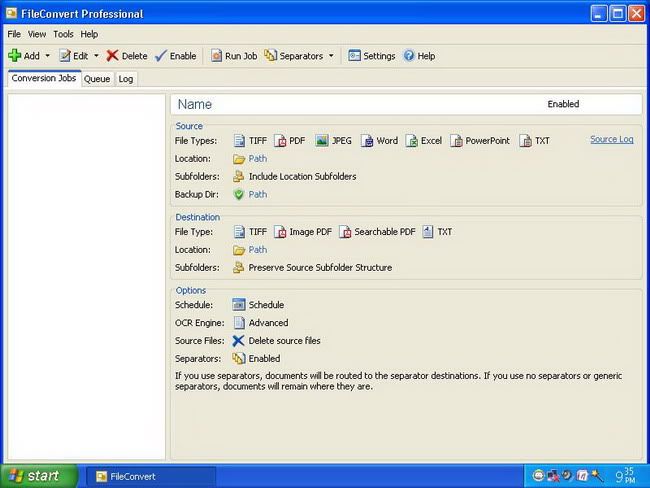650x488 pixels.
Task: Expand the Edit dropdown arrow
Action: point(96,56)
